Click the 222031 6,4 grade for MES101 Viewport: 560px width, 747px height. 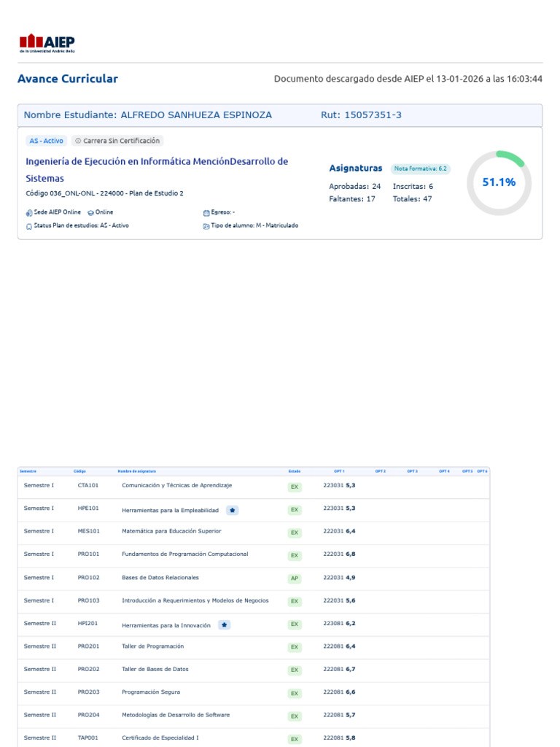339,531
